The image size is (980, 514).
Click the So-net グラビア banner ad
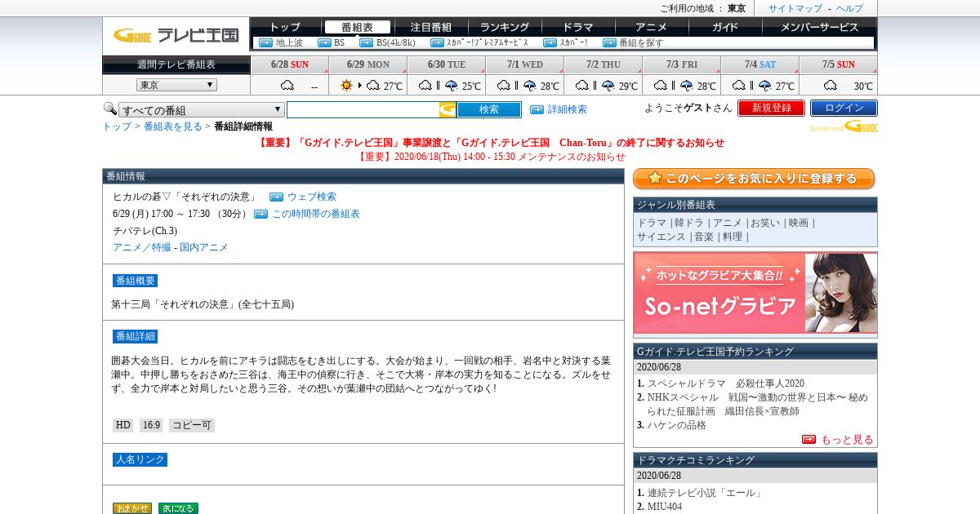coord(755,293)
